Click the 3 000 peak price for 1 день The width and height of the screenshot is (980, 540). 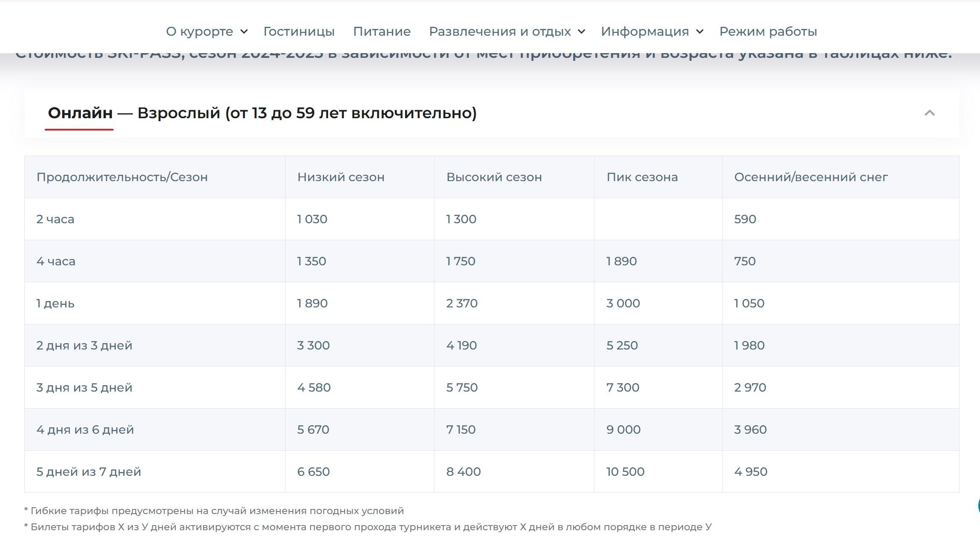623,303
